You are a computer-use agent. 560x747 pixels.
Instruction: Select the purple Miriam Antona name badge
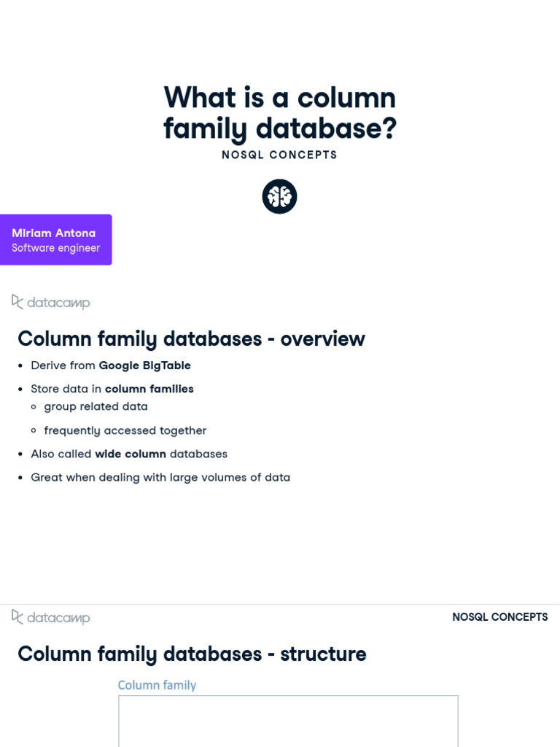tap(55, 239)
